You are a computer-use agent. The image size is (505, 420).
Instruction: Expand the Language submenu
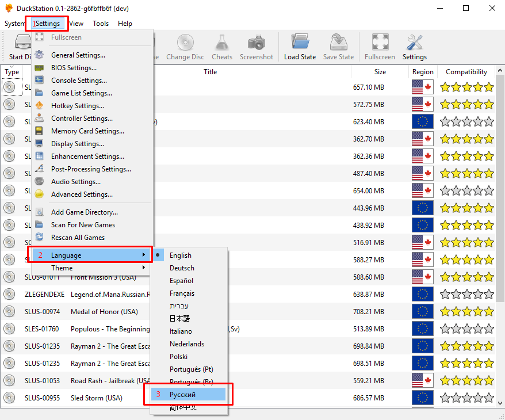coord(91,255)
